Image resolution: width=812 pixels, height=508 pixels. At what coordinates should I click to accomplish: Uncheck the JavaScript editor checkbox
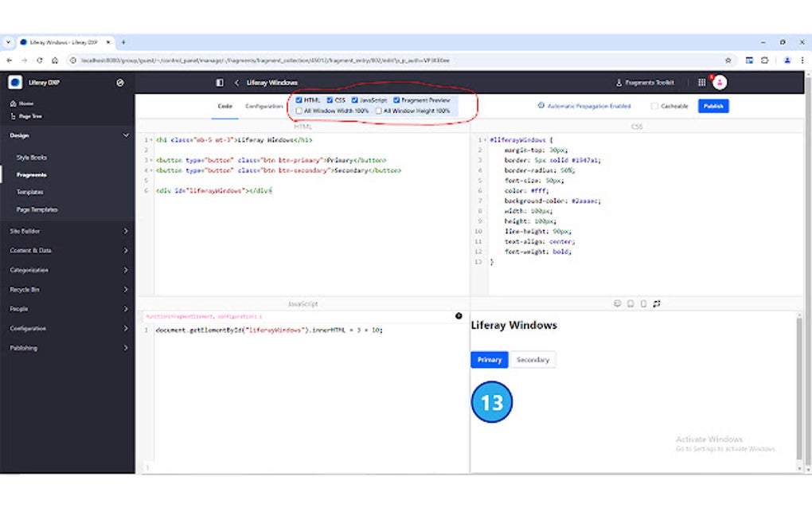pos(354,100)
